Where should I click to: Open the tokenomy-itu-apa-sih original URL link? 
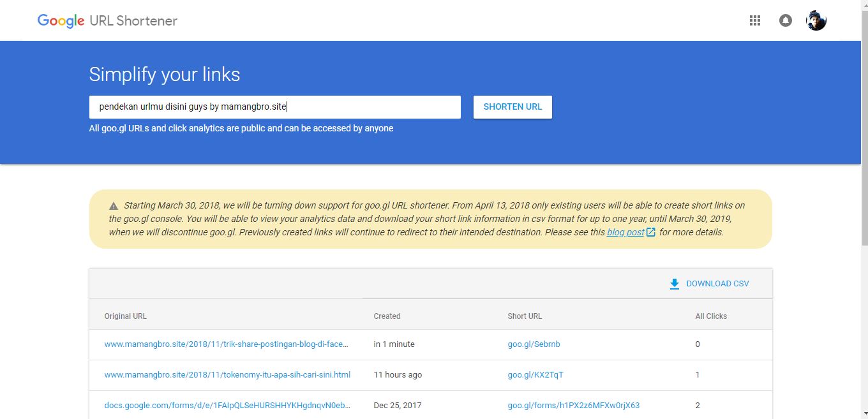pos(227,374)
